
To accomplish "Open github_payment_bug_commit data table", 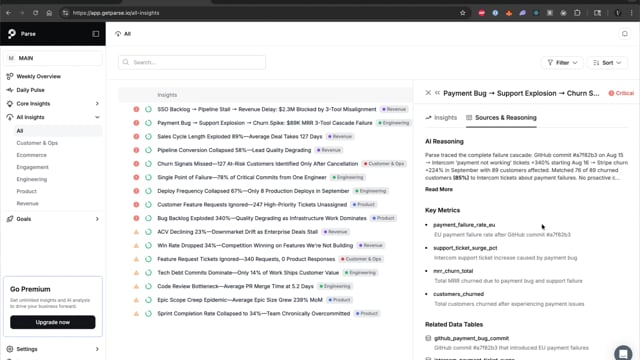I will point(471,338).
